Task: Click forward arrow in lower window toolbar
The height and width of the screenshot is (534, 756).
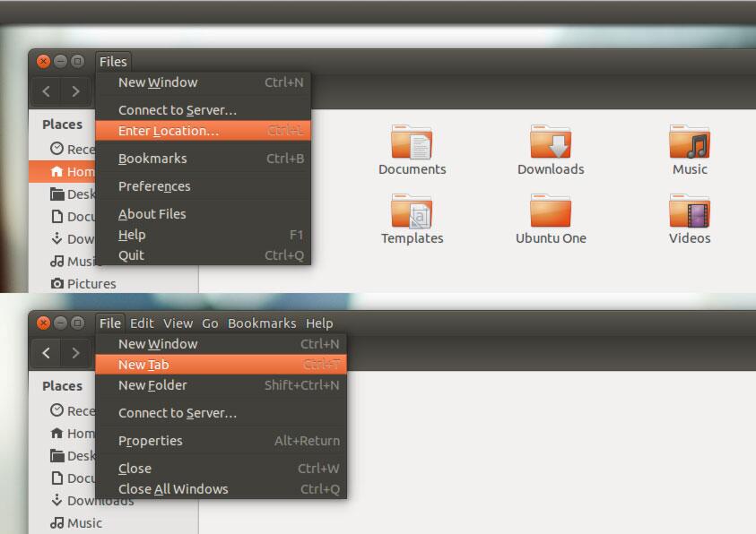Action: (75, 353)
